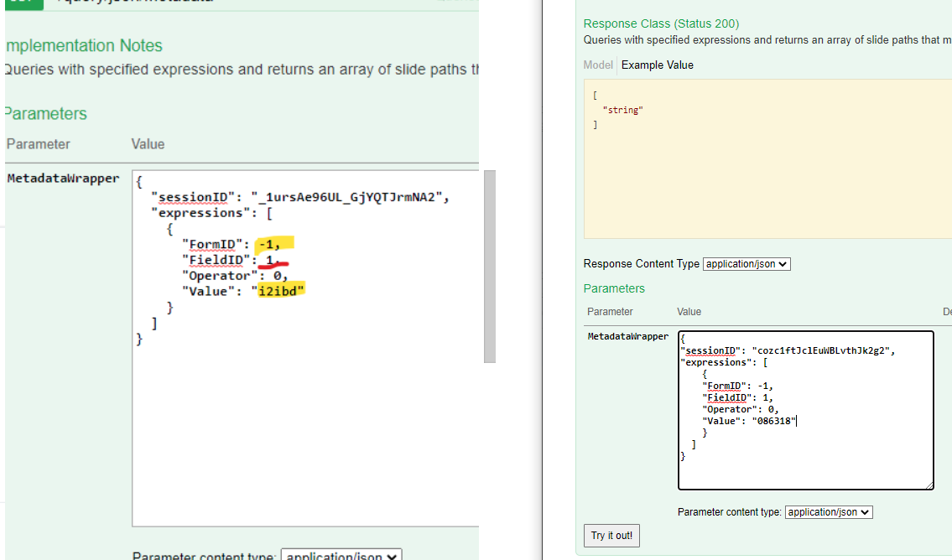This screenshot has height=560, width=952.
Task: Click blank area of left MetadataWrapper textarea
Action: pos(302,436)
